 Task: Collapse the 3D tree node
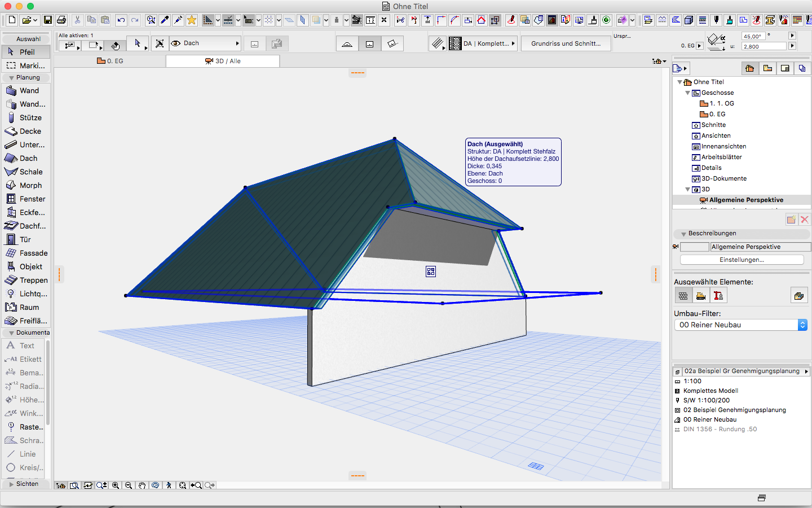[x=687, y=189]
